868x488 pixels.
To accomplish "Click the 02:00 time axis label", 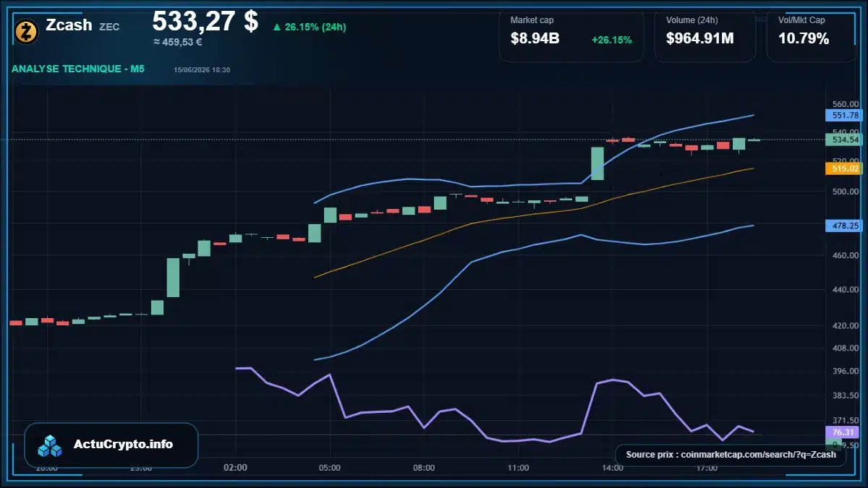I will (236, 468).
